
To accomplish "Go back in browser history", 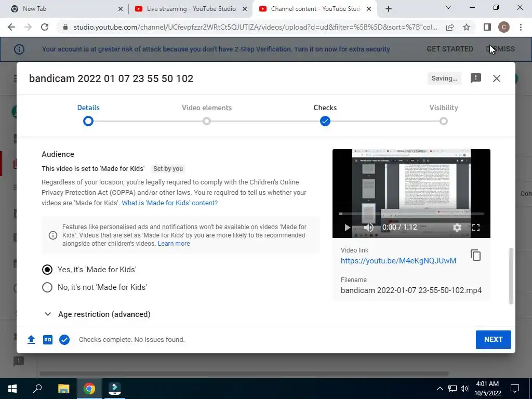I will pyautogui.click(x=11, y=27).
